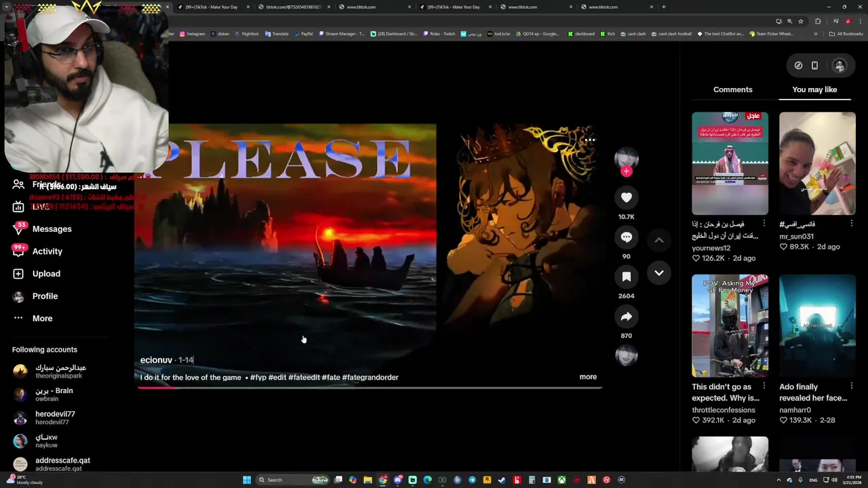Open the Windows Start menu
This screenshot has width=868, height=488.
tap(247, 480)
